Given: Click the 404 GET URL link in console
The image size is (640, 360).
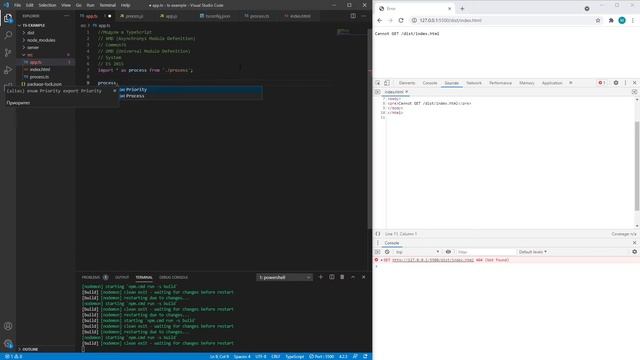Looking at the screenshot, I should [x=433, y=260].
